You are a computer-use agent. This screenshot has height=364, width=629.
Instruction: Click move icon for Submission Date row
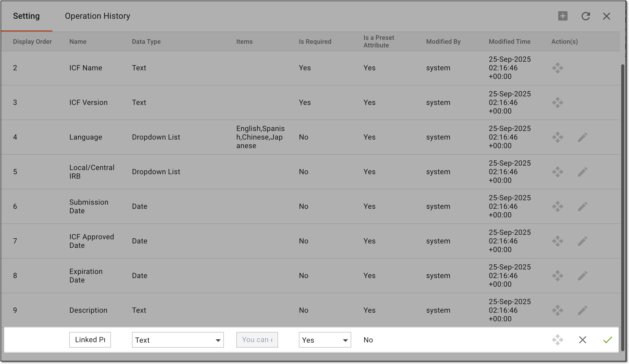point(557,206)
